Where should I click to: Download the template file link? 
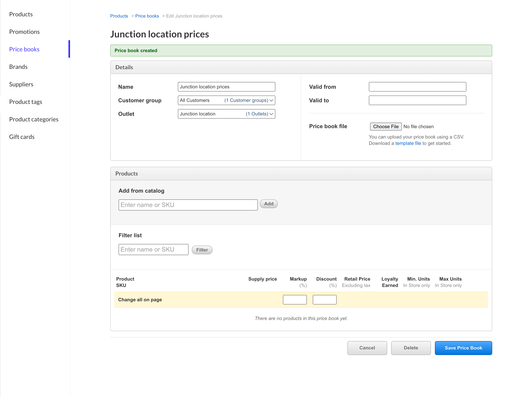coord(408,143)
